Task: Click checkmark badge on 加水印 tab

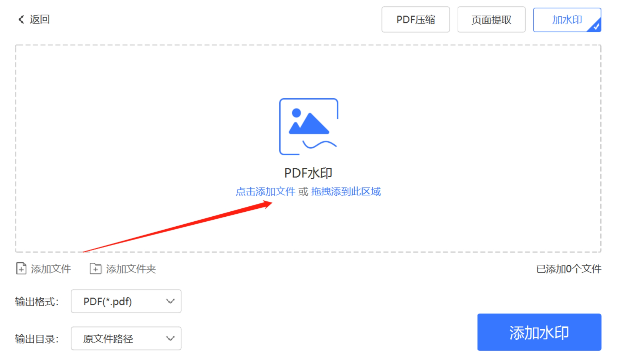Action: point(596,26)
